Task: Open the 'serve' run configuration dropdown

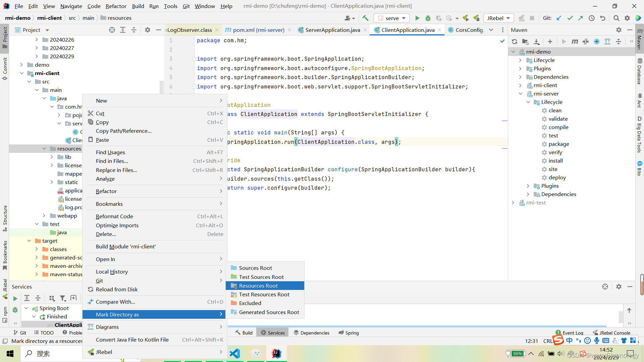Action: pos(392,18)
